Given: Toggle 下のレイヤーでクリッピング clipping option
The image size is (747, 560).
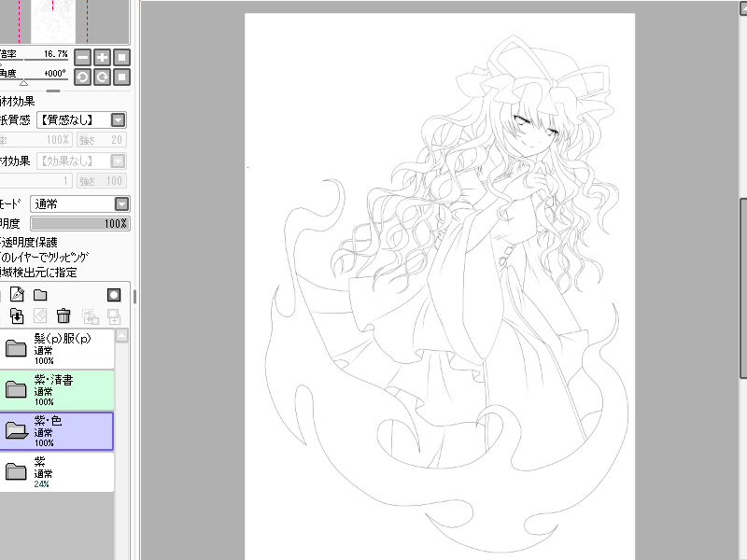Looking at the screenshot, I should [44, 258].
